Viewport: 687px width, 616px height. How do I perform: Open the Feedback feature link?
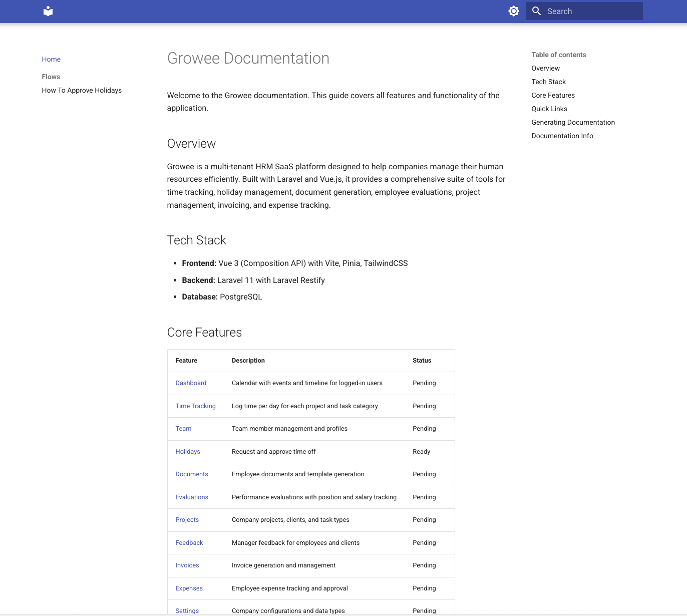coord(189,543)
